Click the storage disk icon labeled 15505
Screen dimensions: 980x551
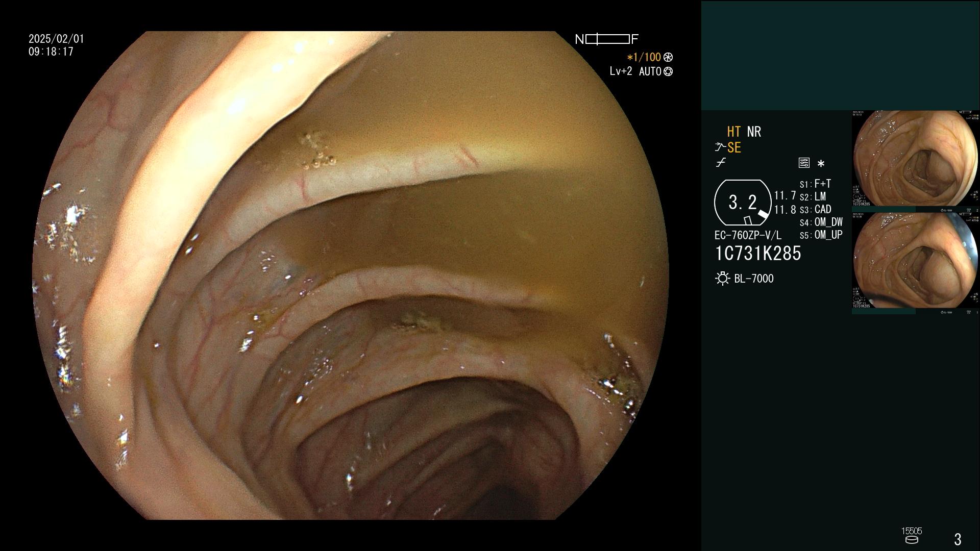pyautogui.click(x=912, y=540)
